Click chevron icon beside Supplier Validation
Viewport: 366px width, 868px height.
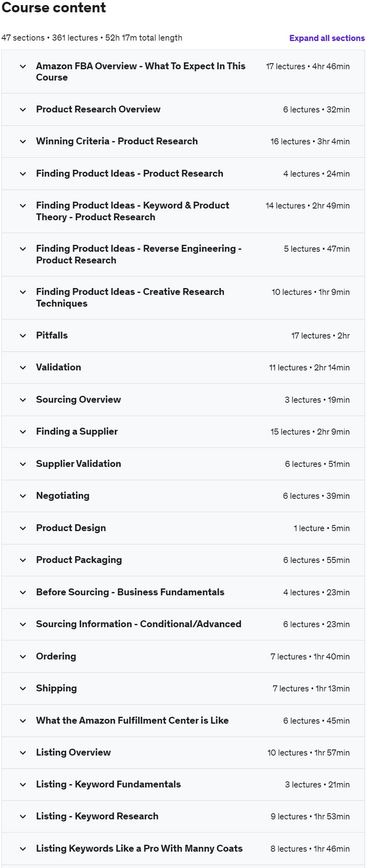coord(23,464)
